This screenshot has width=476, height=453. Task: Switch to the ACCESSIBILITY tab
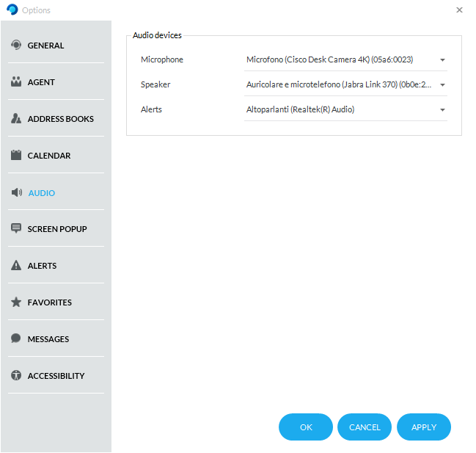(x=56, y=376)
